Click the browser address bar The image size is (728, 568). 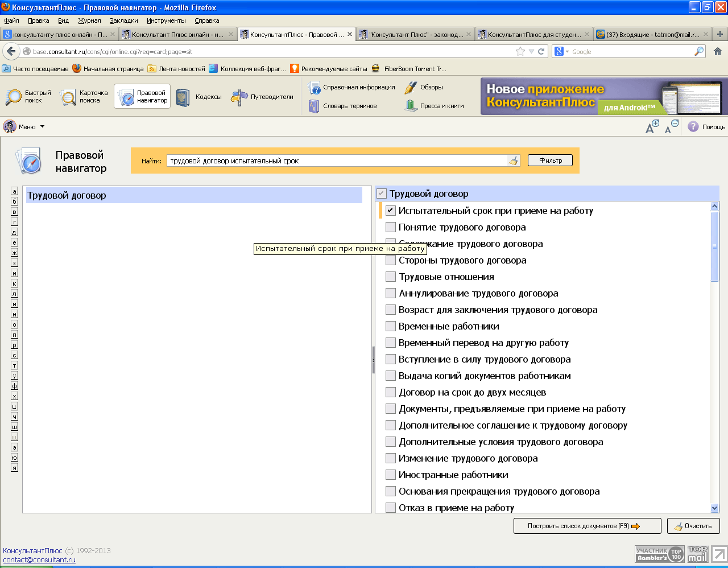click(x=273, y=51)
